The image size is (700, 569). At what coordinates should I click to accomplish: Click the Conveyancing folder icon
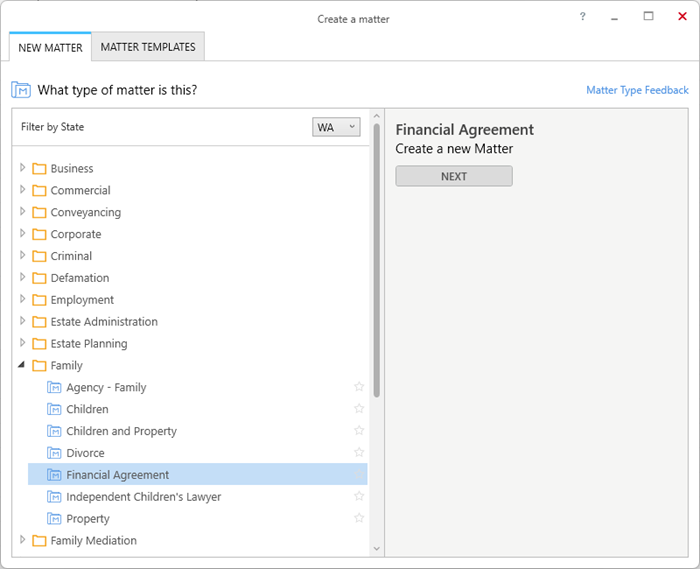coord(39,212)
